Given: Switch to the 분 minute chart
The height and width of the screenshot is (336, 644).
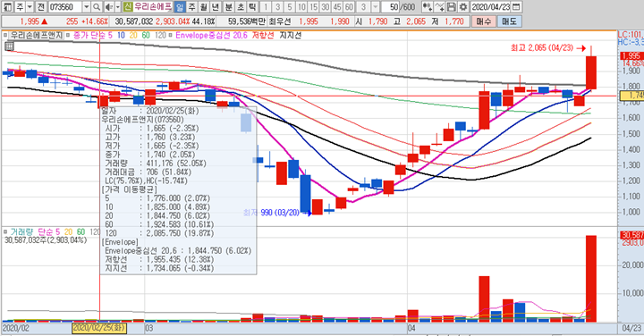Looking at the screenshot, I should click(x=229, y=7).
